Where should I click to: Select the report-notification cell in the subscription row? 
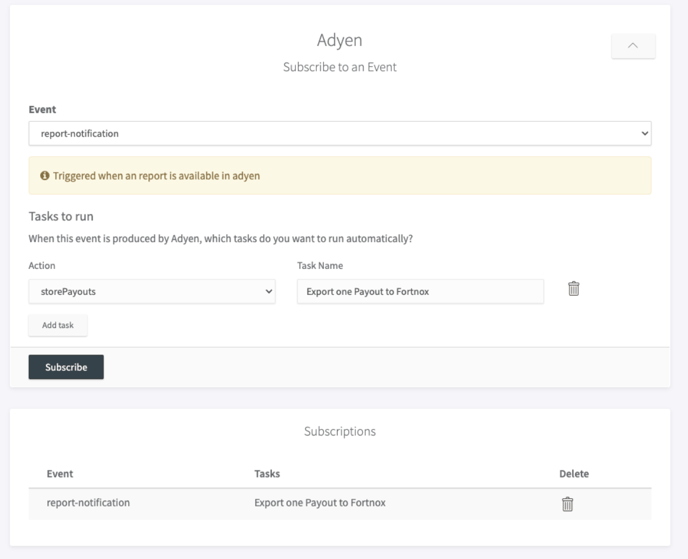point(88,503)
